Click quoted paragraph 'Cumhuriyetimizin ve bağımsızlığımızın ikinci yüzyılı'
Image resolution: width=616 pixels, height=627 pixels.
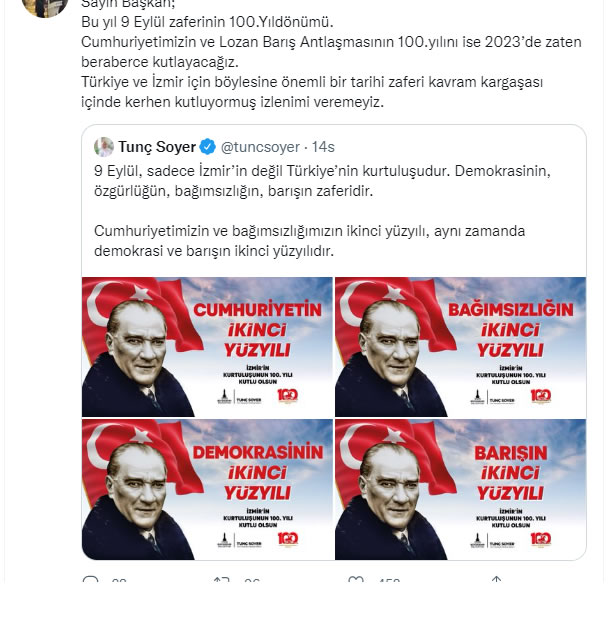point(310,241)
